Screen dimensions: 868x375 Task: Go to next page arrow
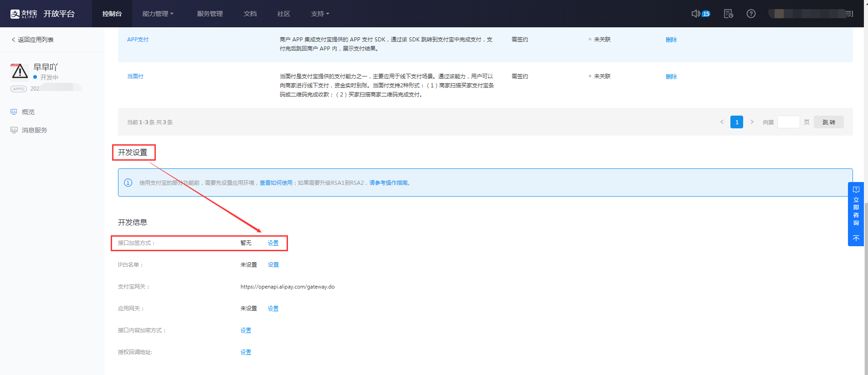pyautogui.click(x=752, y=122)
